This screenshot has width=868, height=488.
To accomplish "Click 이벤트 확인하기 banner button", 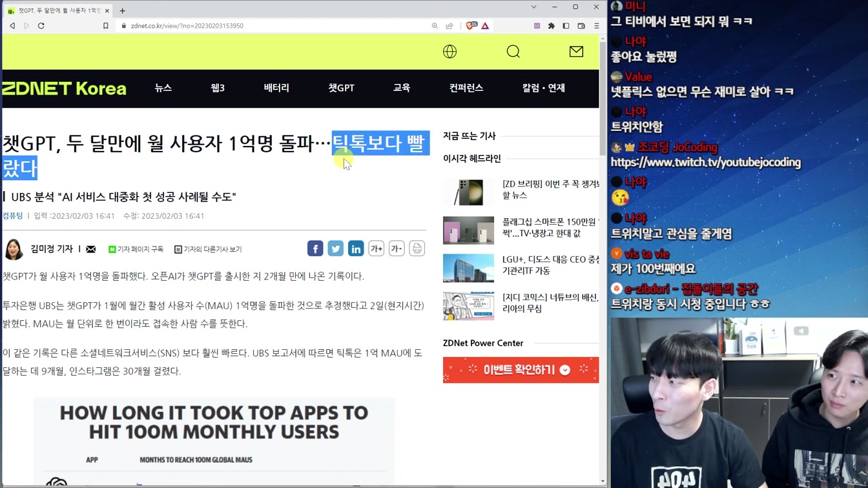I will point(521,370).
